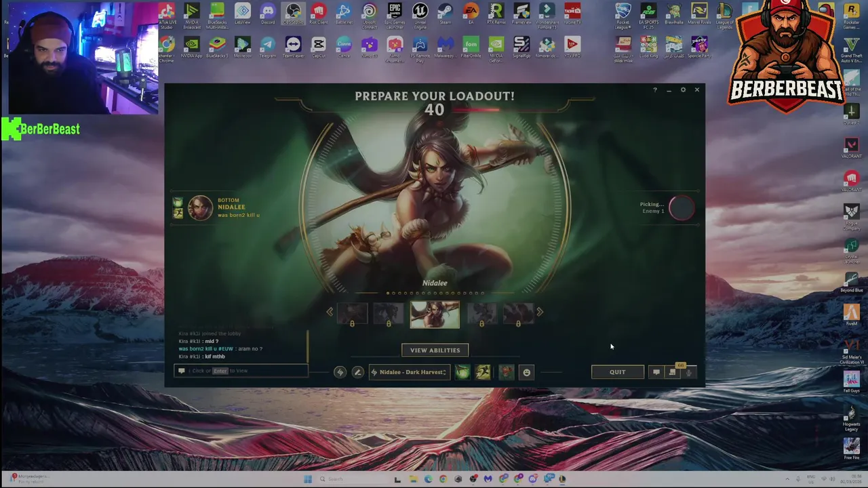
Task: Open Brawlhalla desktop shortcut
Action: [673, 15]
